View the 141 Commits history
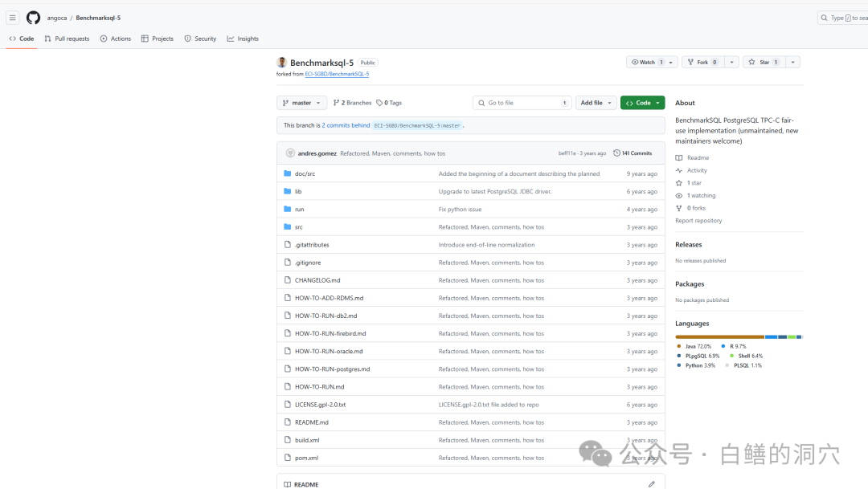Image resolution: width=868 pixels, height=489 pixels. [633, 153]
